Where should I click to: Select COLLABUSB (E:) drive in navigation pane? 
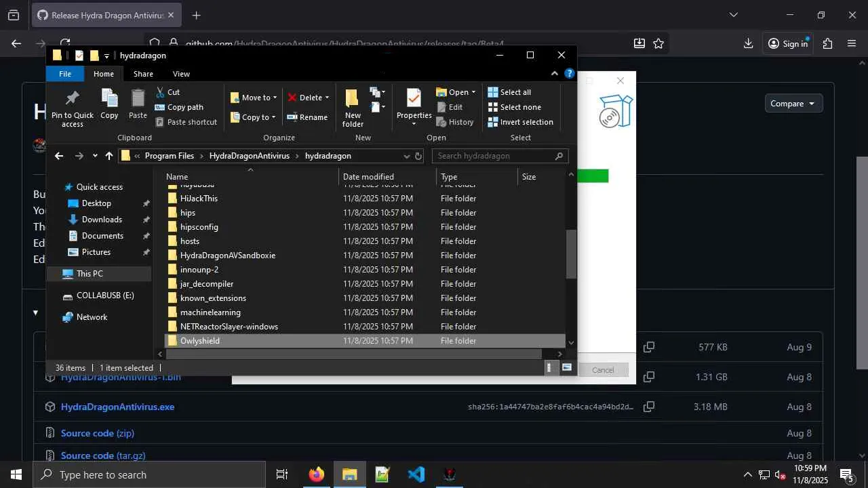pyautogui.click(x=105, y=296)
